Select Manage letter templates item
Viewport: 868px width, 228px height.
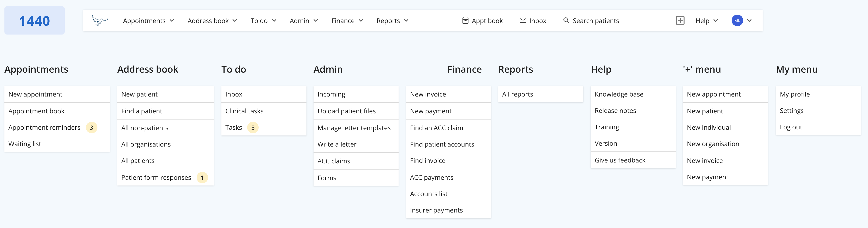pos(356,128)
